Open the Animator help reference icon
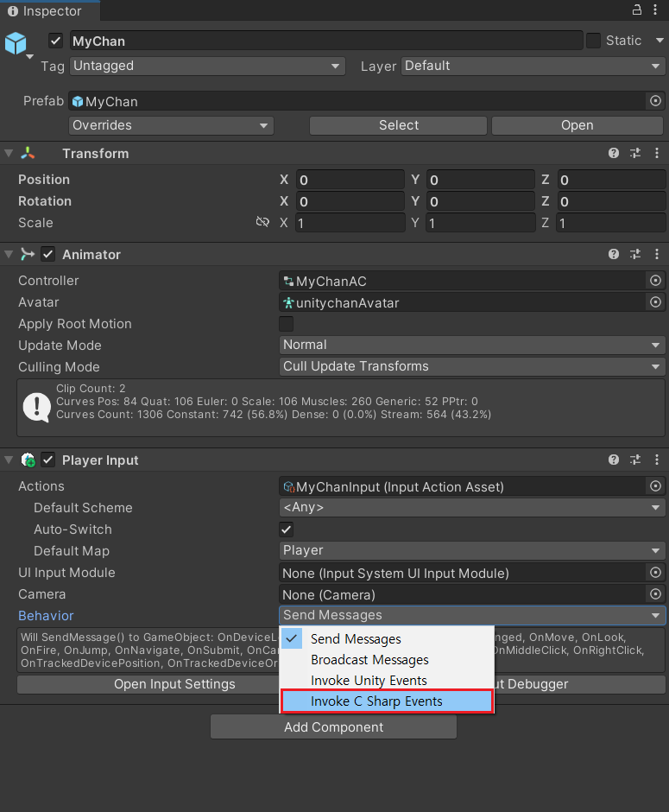 614,254
